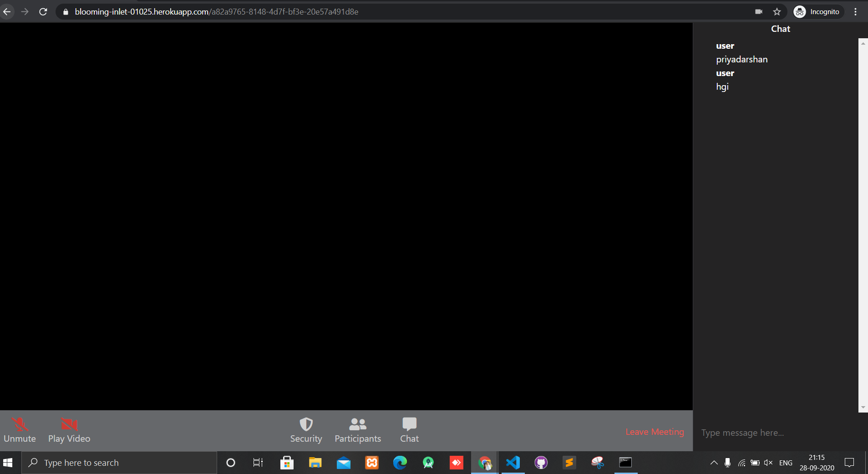Toggle the Chat panel from toolbar

409,430
